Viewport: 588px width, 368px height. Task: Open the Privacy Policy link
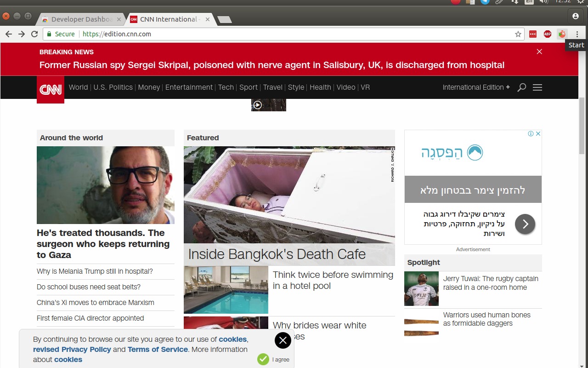72,350
